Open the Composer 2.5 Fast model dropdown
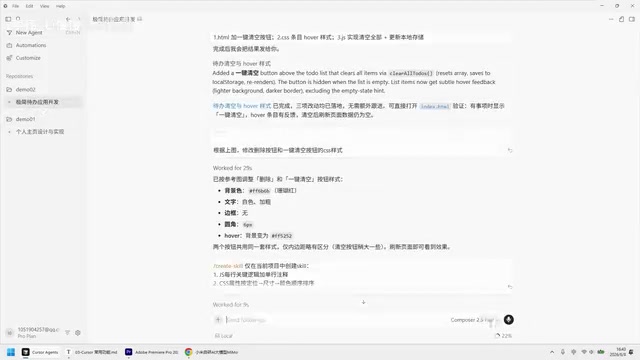Viewport: 640px width, 360px height. [475, 320]
